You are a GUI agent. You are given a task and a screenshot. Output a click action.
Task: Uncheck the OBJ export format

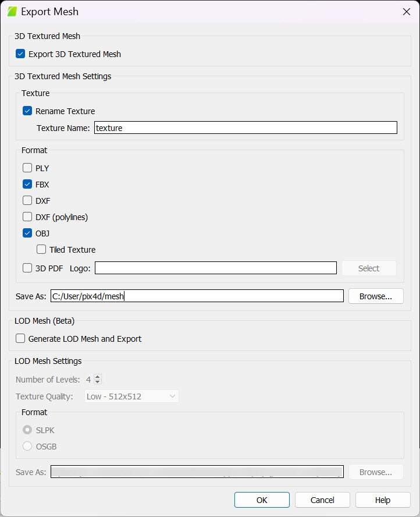click(27, 232)
